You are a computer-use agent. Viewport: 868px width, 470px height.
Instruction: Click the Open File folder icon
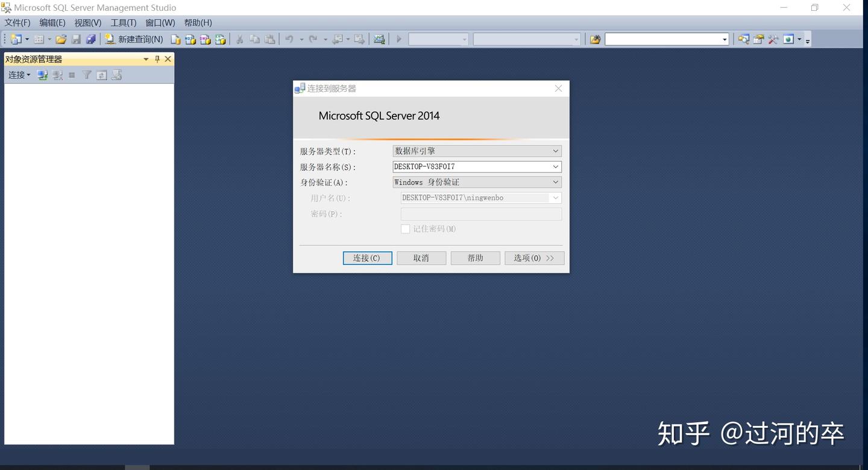(61, 39)
